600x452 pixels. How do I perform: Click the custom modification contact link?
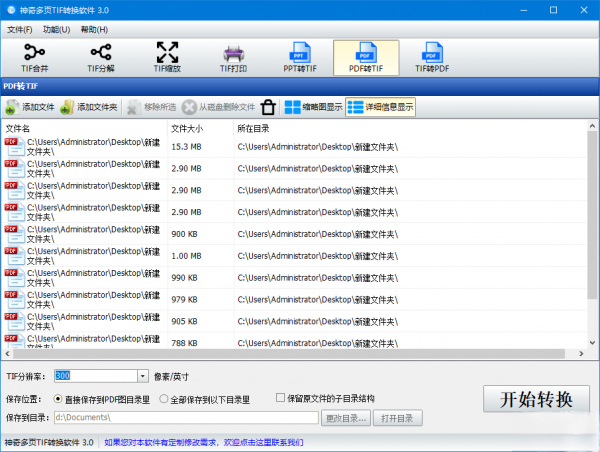point(204,443)
